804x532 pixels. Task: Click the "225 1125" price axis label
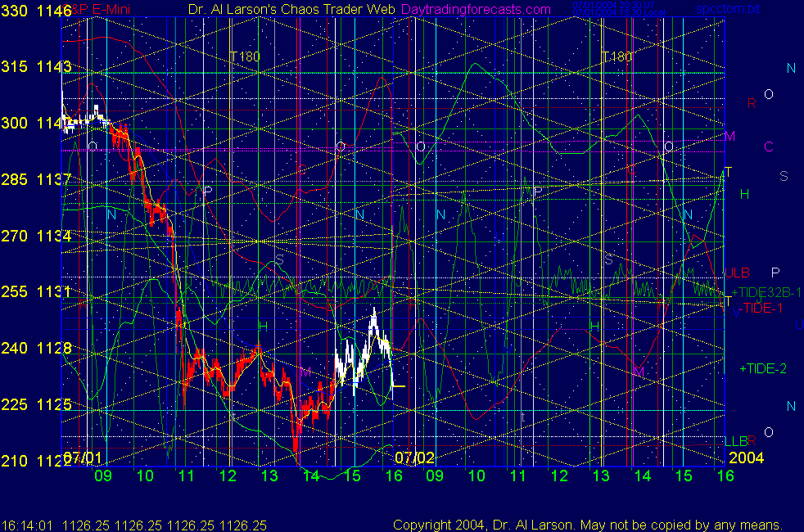tap(36, 404)
